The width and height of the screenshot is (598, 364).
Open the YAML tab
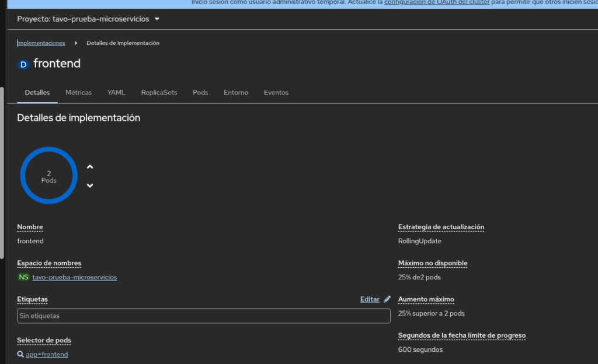[116, 93]
